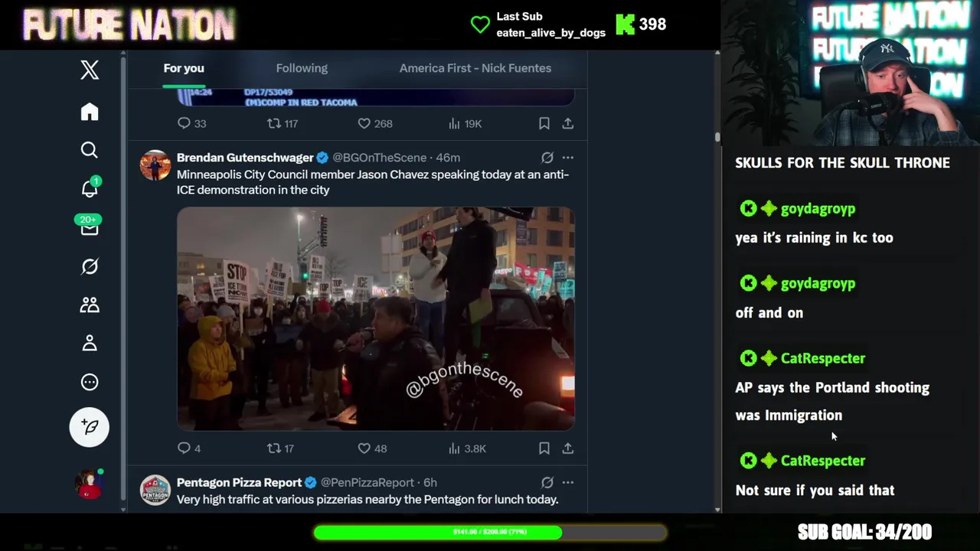Viewport: 980px width, 551px height.
Task: View analytics of post with 19K views
Action: 465,123
